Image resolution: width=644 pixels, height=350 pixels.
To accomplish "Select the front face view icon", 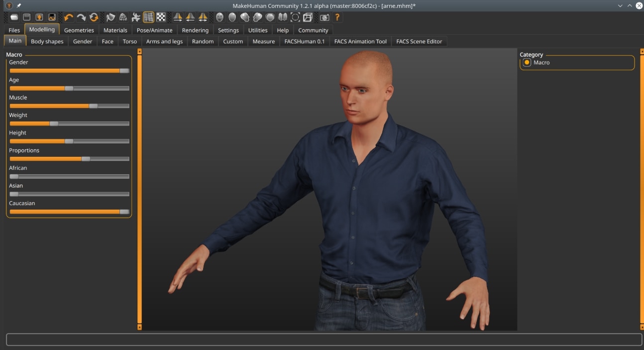I will click(x=219, y=17).
